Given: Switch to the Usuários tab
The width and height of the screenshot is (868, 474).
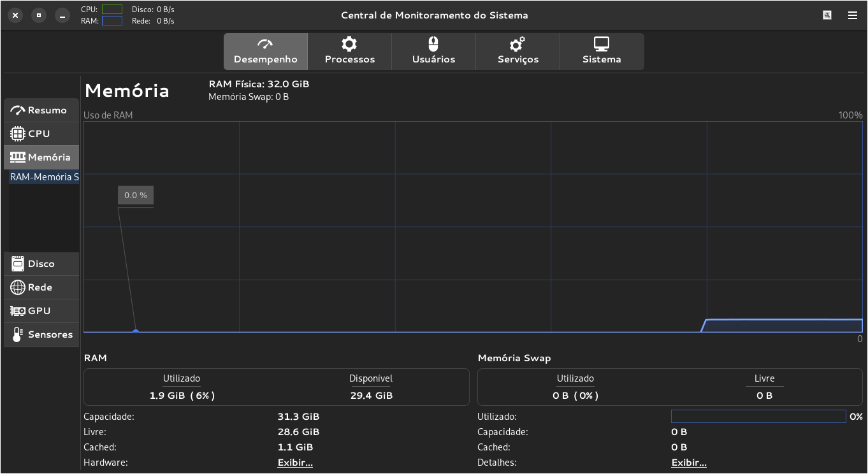Looking at the screenshot, I should (433, 52).
